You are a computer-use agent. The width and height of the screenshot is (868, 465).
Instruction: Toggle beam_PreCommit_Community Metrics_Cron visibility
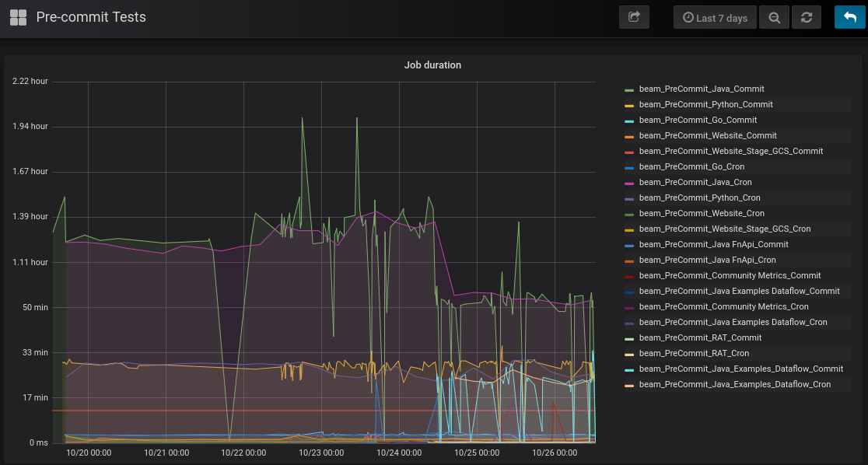(722, 306)
